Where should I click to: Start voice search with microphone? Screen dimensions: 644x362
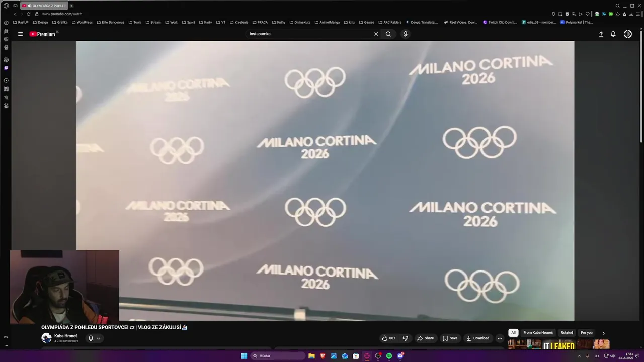click(x=406, y=34)
